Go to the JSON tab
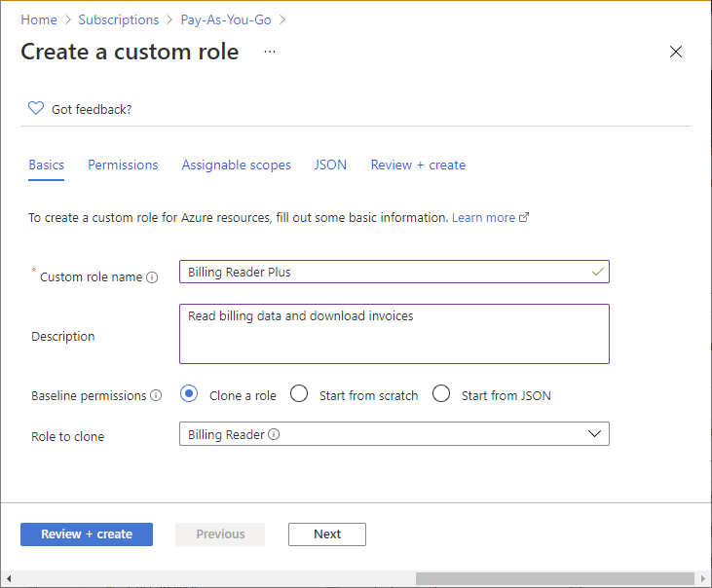The height and width of the screenshot is (588, 712). coord(330,165)
